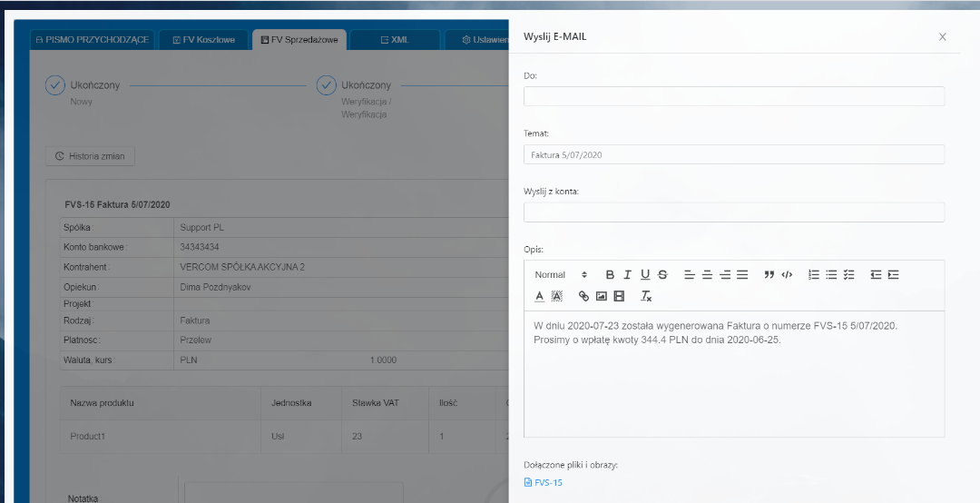Image resolution: width=980 pixels, height=503 pixels.
Task: Open the Normal heading style dropdown
Action: [562, 274]
